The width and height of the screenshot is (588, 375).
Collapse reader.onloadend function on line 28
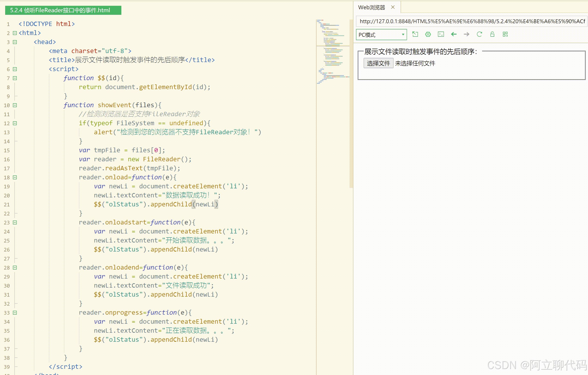(x=15, y=268)
